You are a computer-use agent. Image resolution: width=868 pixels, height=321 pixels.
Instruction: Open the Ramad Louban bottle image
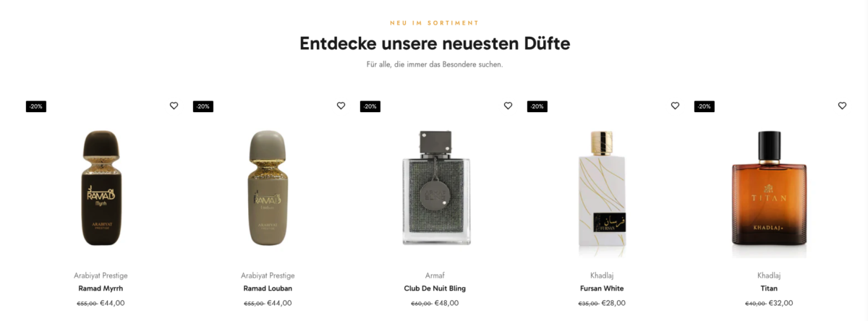click(268, 188)
